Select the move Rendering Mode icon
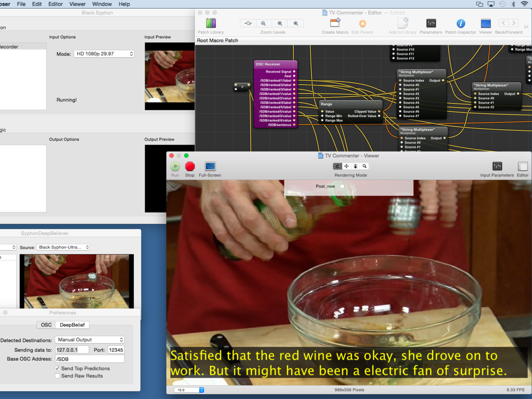Screen dimensions: 532x399 coord(347,166)
